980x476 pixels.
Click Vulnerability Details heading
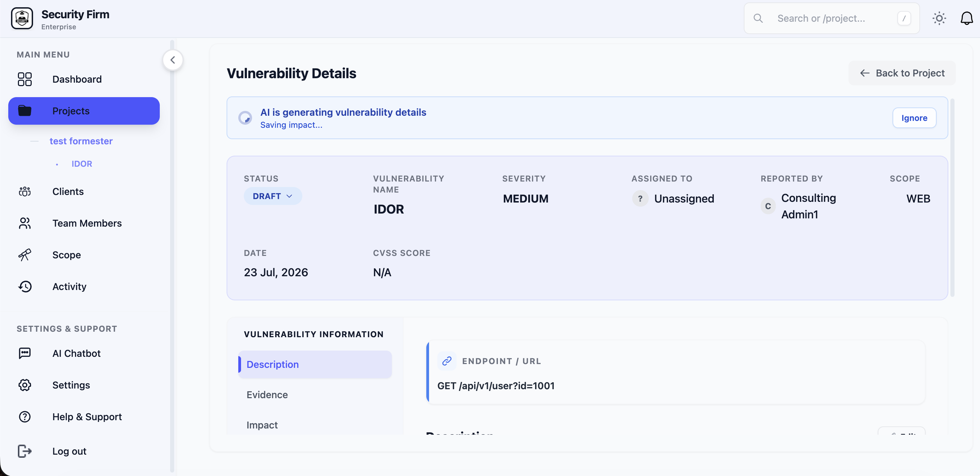coord(291,73)
